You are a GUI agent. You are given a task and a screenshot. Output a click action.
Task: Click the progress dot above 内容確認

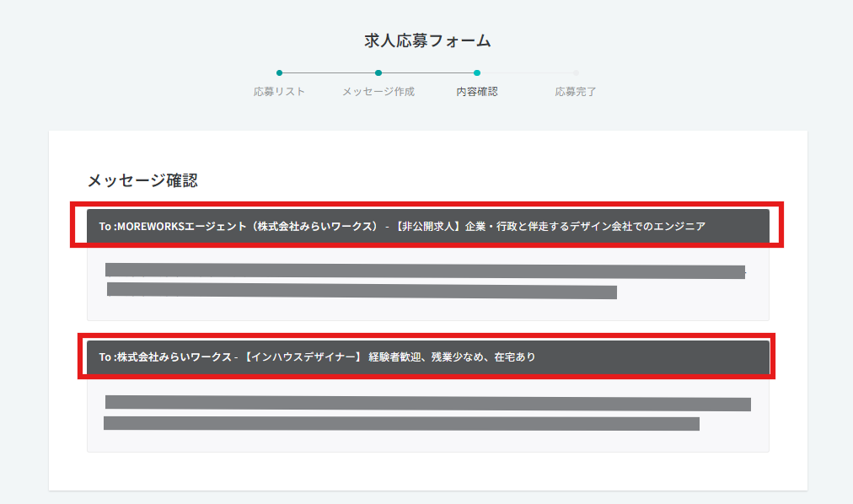coord(477,72)
